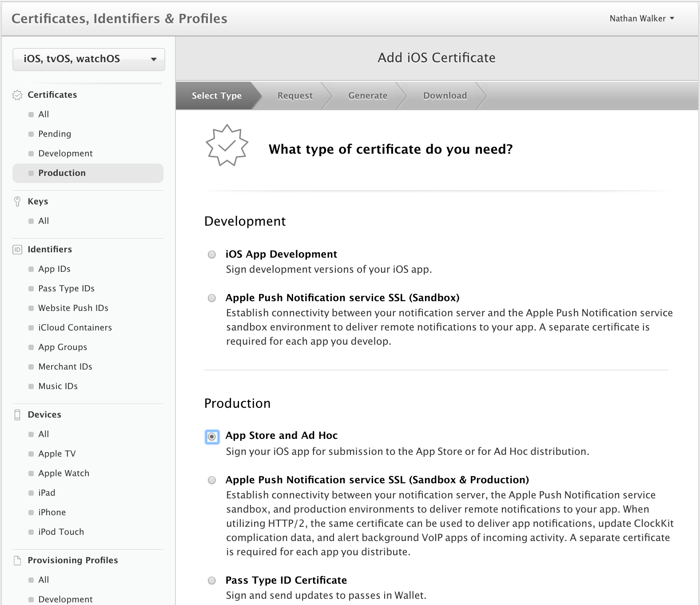Click 'App Store and Ad Hoc' label
This screenshot has height=605, width=700.
282,436
